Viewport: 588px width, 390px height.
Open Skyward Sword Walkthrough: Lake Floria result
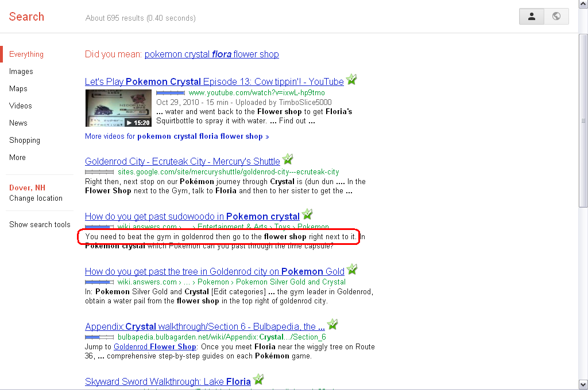(168, 382)
